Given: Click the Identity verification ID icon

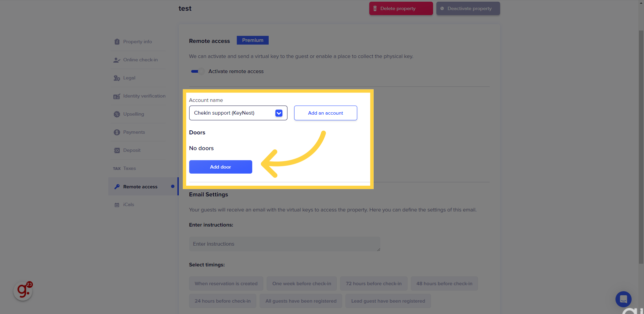Looking at the screenshot, I should [117, 96].
